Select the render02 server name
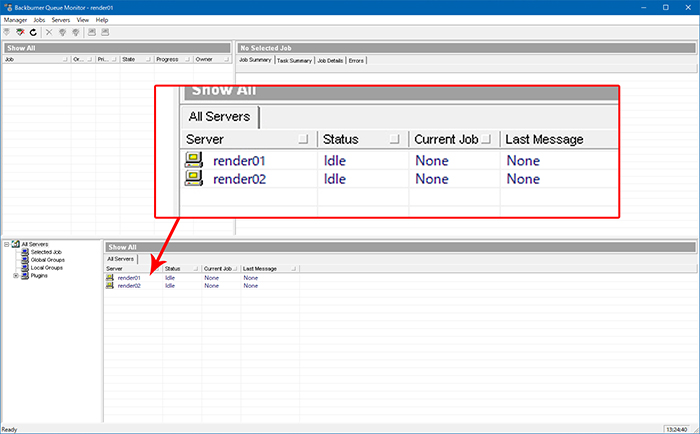This screenshot has height=434, width=700. pyautogui.click(x=129, y=286)
